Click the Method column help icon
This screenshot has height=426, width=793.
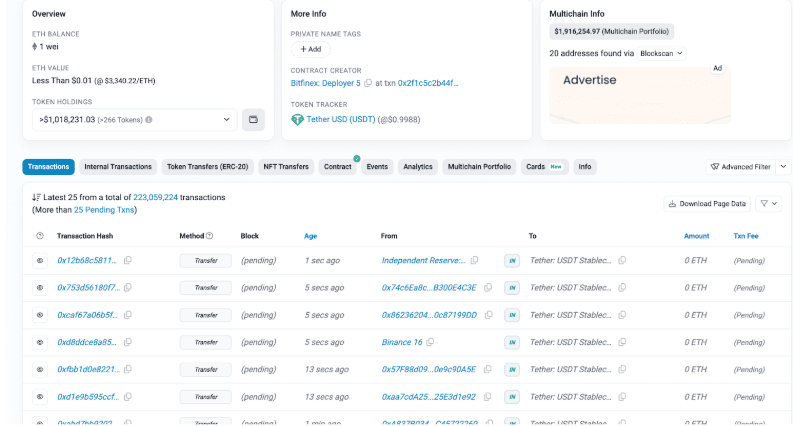[x=210, y=236]
